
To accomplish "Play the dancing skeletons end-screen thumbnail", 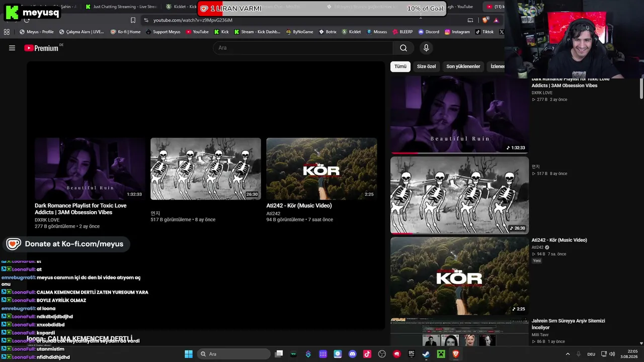I will click(206, 169).
